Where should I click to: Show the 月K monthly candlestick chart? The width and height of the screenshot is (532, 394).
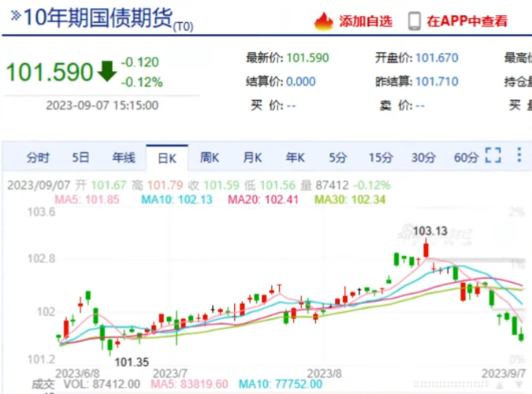[x=252, y=157]
